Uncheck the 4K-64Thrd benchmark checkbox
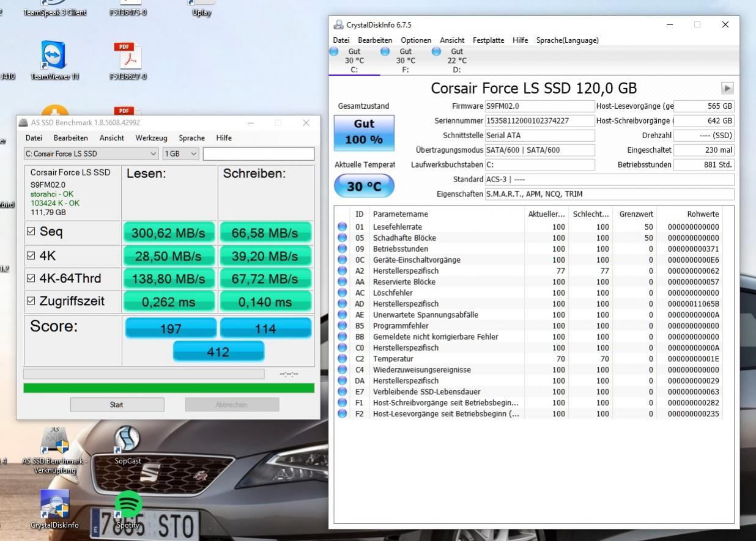 pos(31,279)
